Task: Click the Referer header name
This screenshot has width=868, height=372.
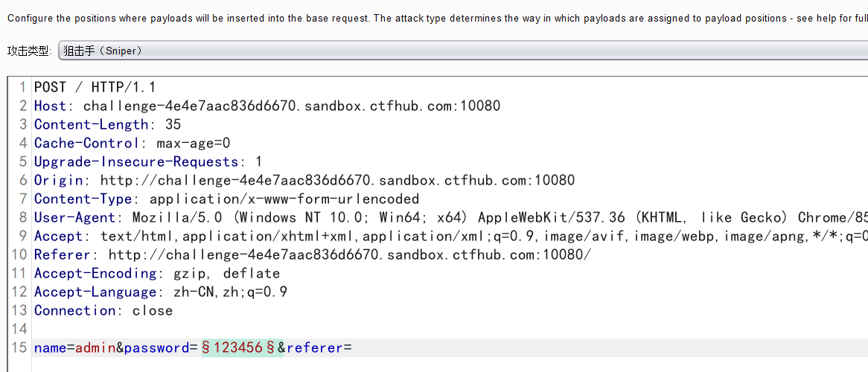Action: click(62, 254)
